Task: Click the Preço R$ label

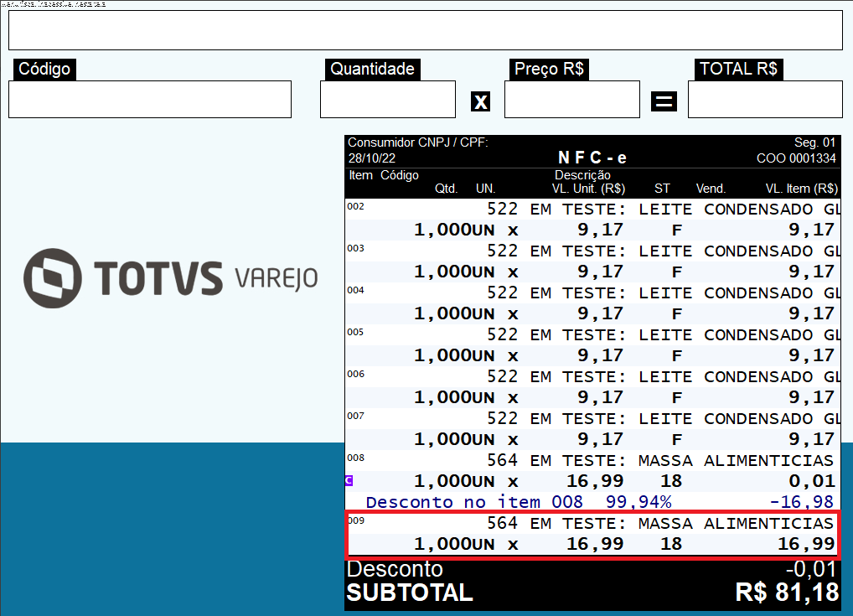Action: [x=550, y=69]
